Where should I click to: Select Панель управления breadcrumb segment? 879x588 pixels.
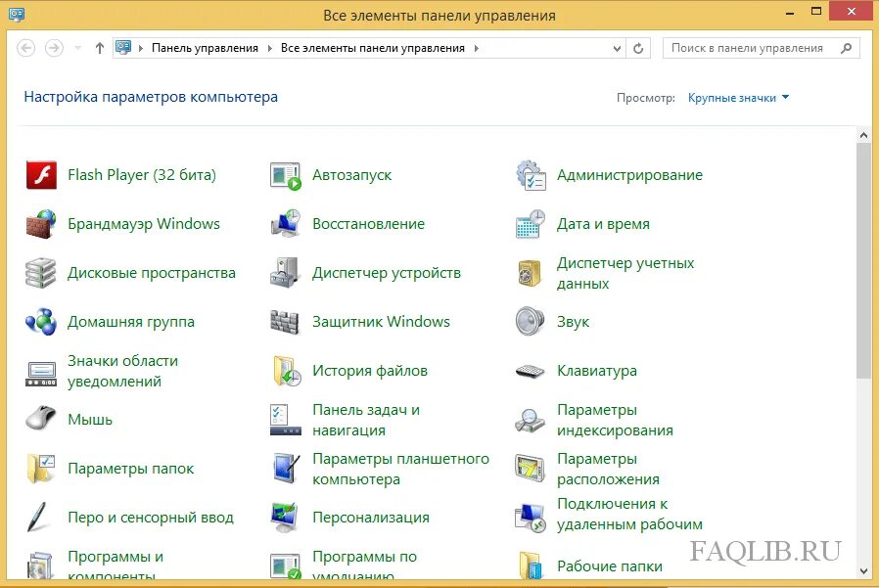pos(205,48)
